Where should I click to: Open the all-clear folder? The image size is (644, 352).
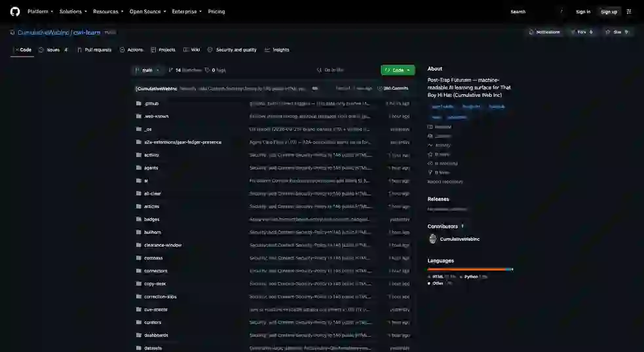tap(153, 194)
